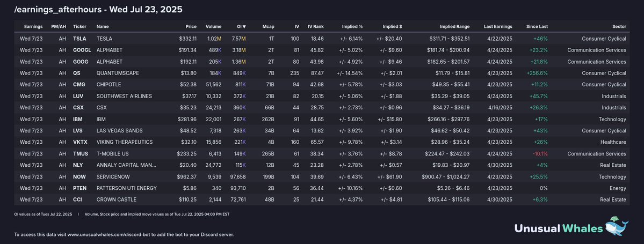644x244 pixels.
Task: Select the PTEN ticker cell
Action: pyautogui.click(x=79, y=188)
